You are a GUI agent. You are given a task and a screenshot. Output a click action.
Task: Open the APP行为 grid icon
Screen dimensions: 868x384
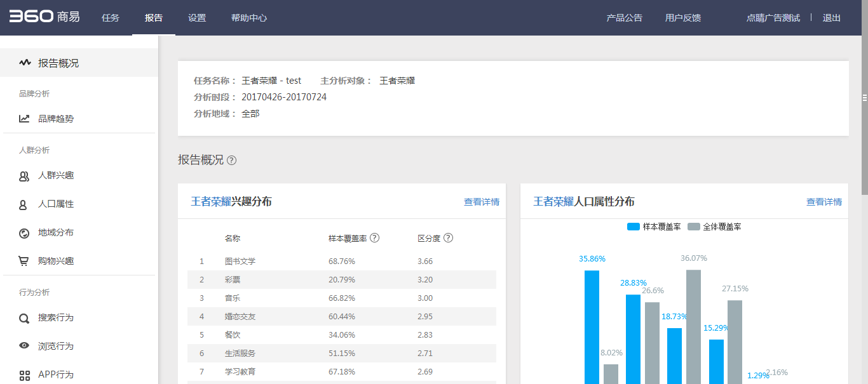coord(24,374)
